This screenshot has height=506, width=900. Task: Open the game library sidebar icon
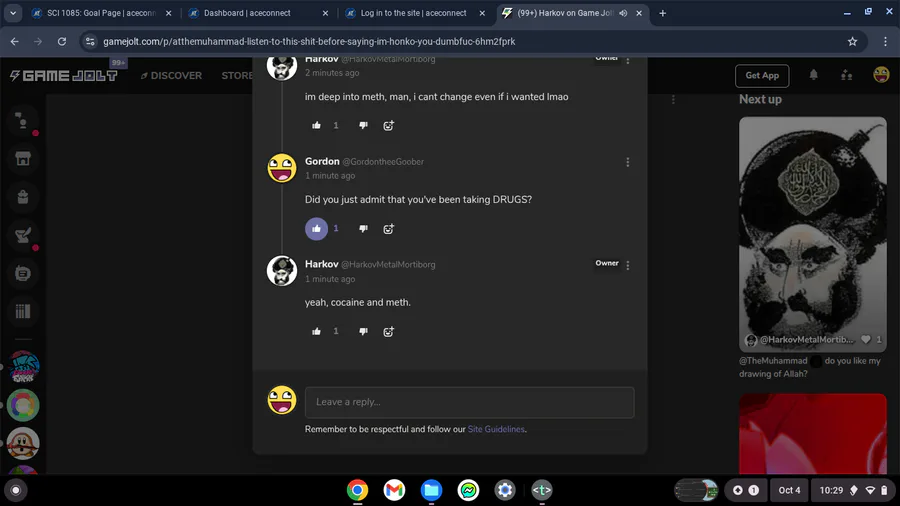pos(22,312)
